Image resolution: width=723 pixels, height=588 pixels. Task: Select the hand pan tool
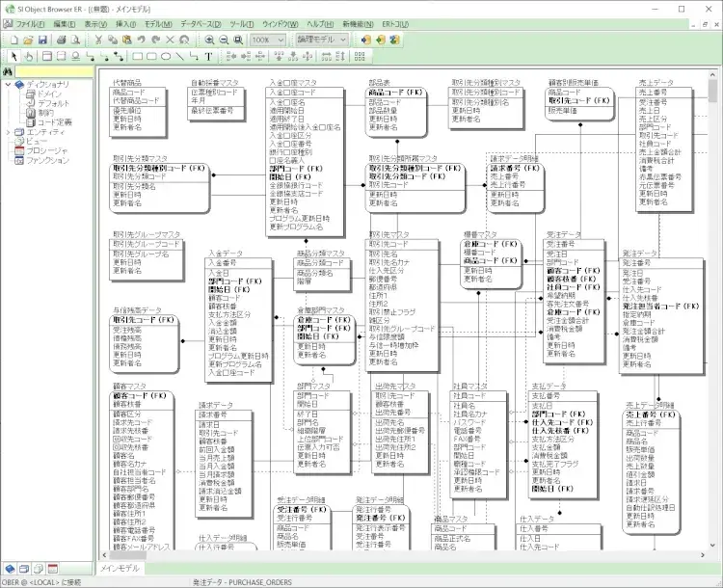29,57
